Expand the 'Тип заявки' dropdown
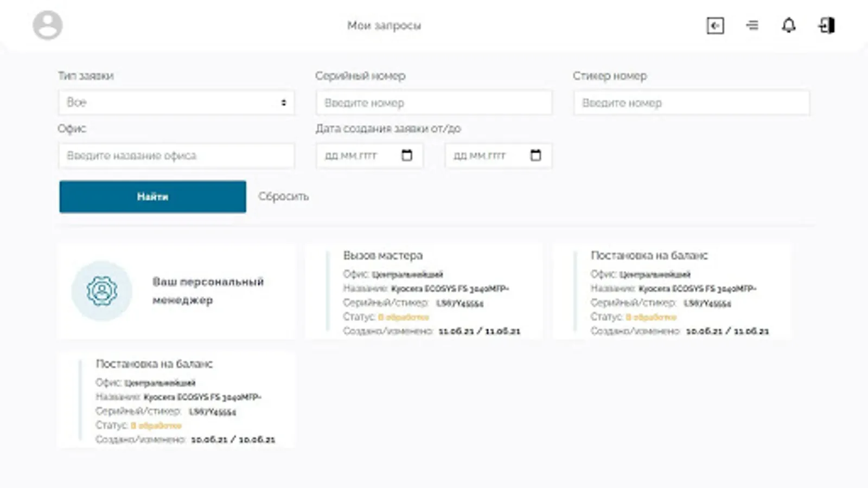868x488 pixels. point(176,102)
